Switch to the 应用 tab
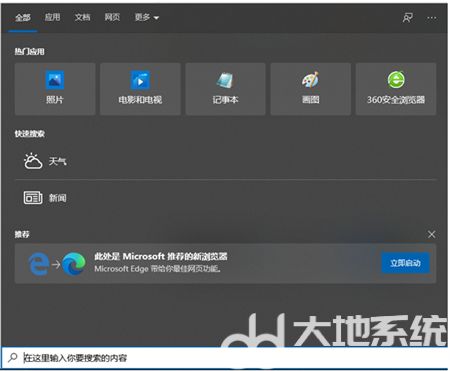This screenshot has height=371, width=450. 52,17
